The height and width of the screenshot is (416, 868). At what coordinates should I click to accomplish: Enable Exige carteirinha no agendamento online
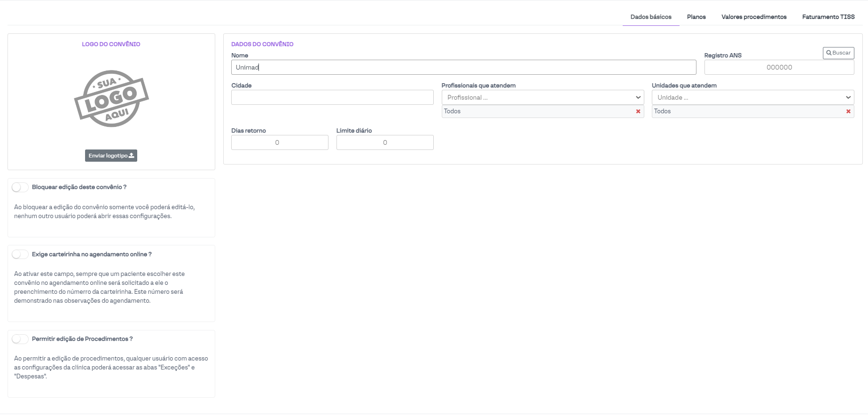20,254
